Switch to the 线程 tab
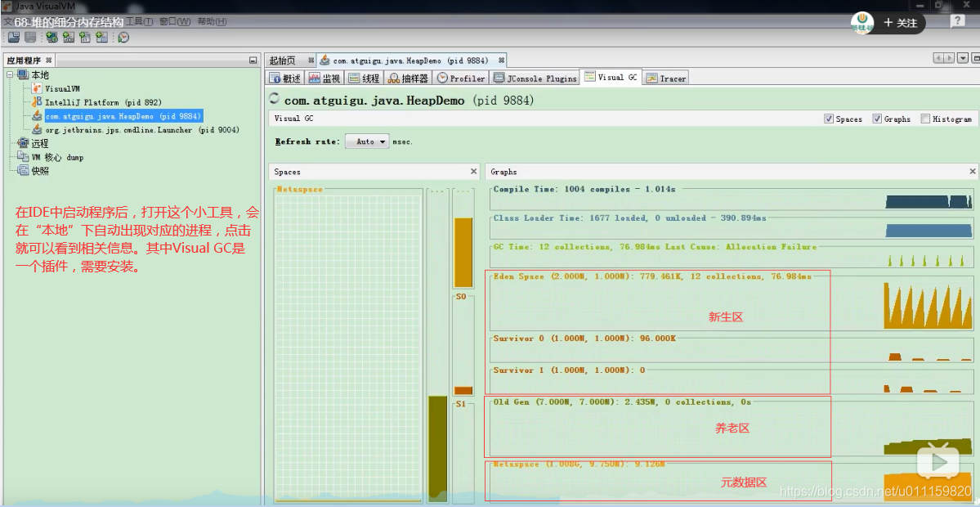 pyautogui.click(x=365, y=79)
